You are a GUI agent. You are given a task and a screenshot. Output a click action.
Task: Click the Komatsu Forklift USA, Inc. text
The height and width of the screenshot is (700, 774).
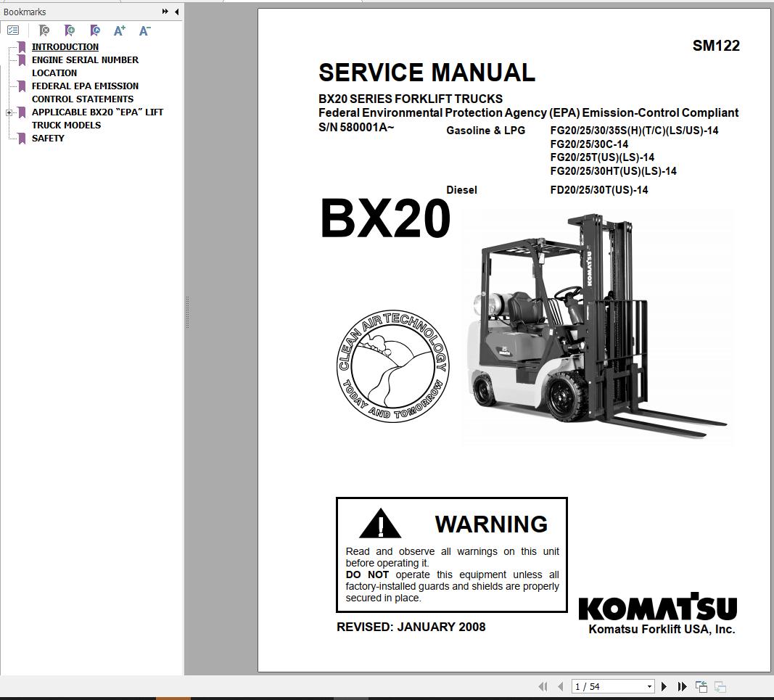[x=662, y=629]
